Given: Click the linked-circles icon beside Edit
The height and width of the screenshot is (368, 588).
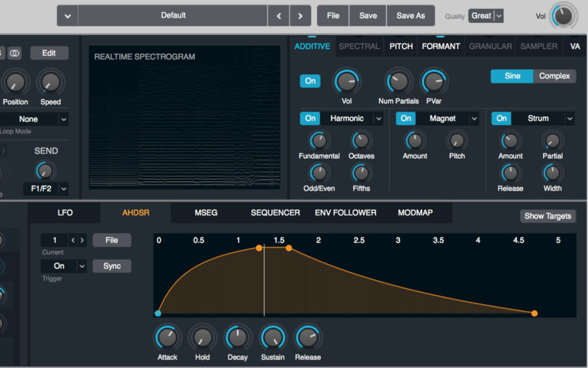Looking at the screenshot, I should coord(14,53).
